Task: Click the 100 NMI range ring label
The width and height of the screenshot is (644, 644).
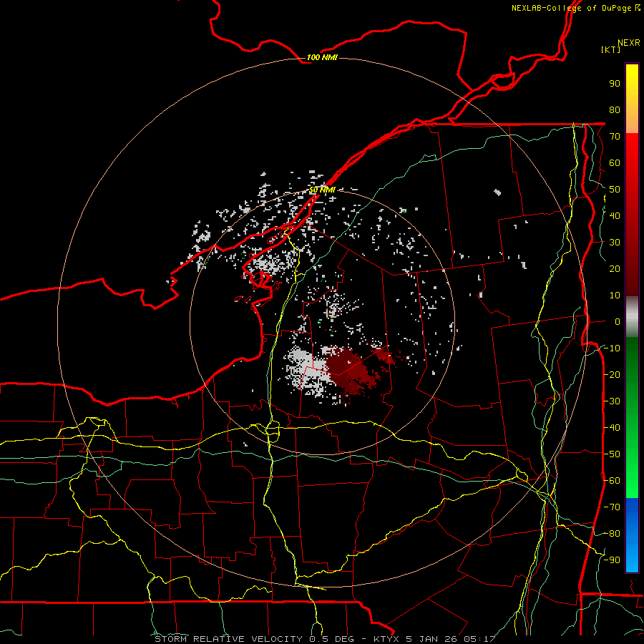Action: 322,57
